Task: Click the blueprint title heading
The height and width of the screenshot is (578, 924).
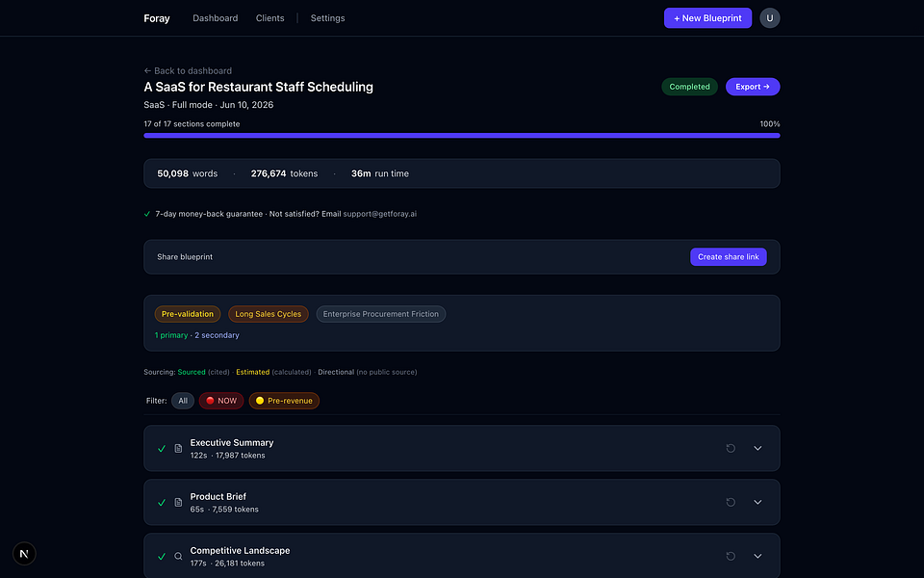Action: [x=258, y=88]
